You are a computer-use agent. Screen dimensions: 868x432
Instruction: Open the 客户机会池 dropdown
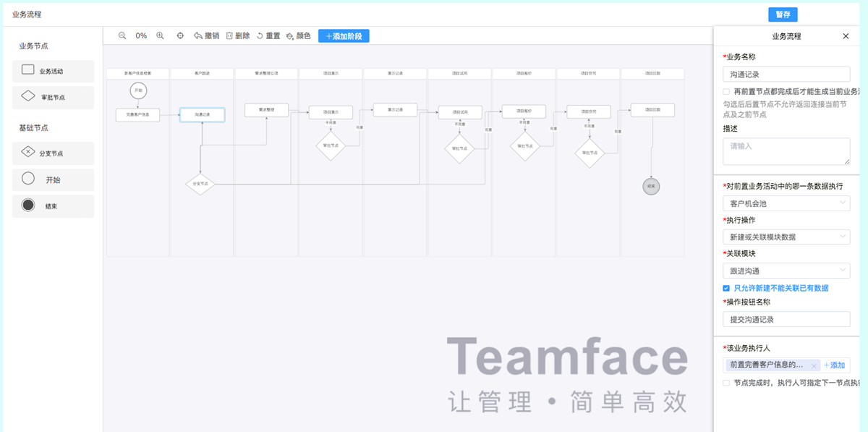coord(786,204)
